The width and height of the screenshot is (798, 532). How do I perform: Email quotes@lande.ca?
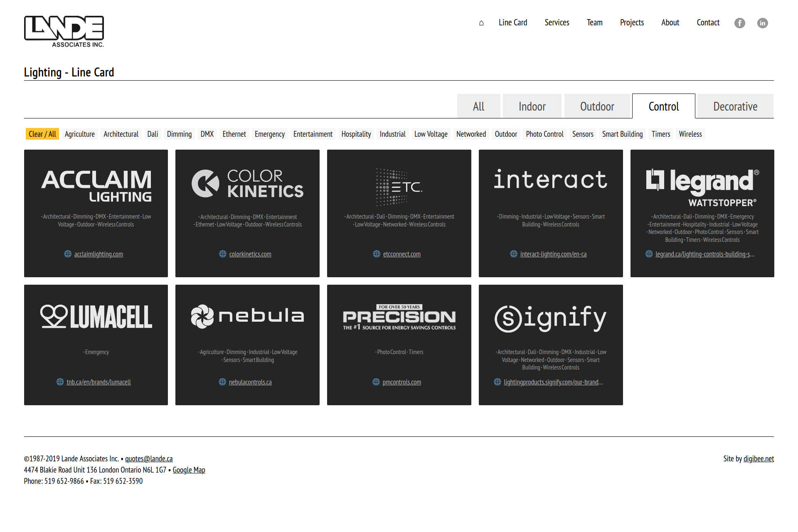coord(149,458)
